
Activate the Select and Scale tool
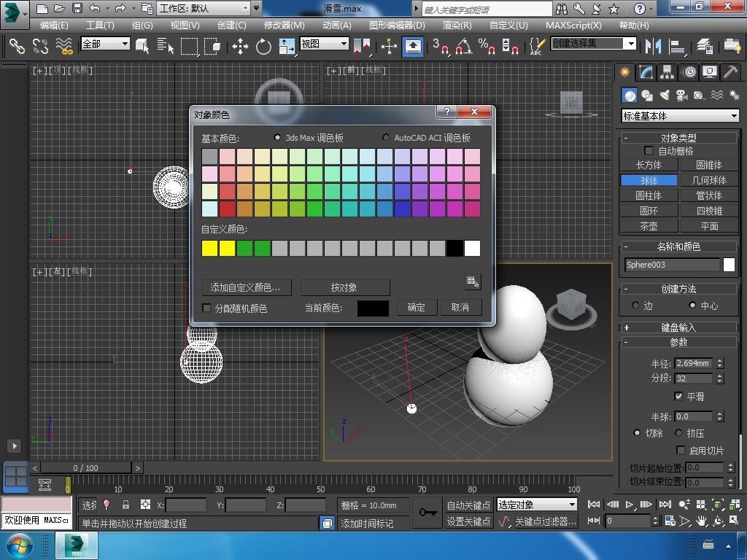click(x=287, y=46)
